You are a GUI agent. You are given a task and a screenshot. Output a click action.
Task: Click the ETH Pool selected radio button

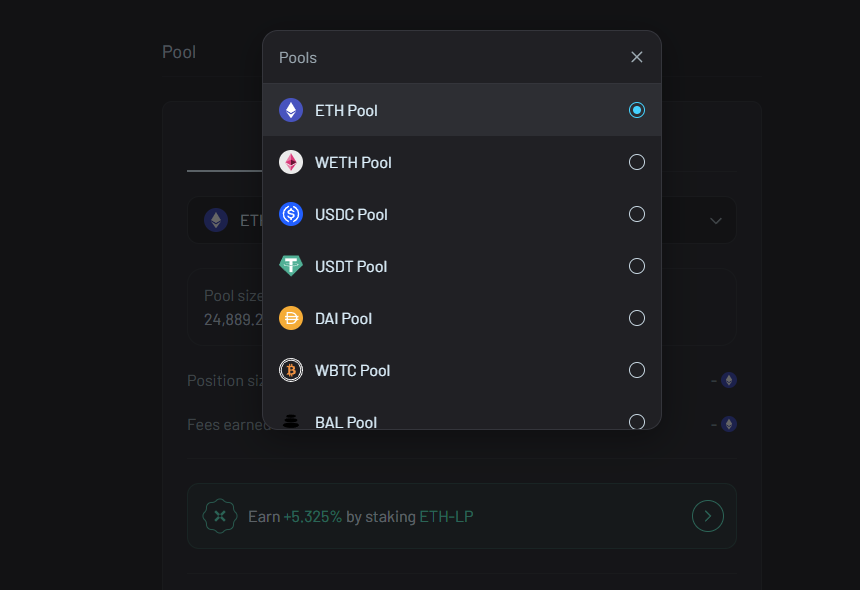pyautogui.click(x=637, y=110)
